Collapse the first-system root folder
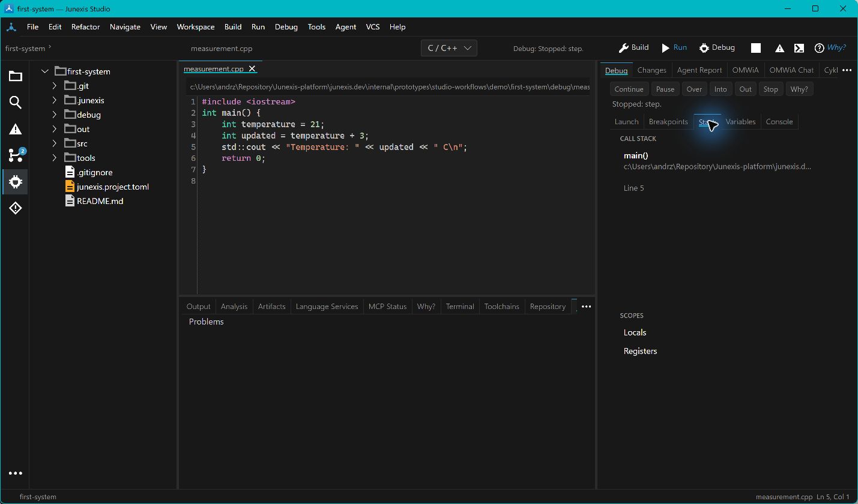This screenshot has width=858, height=504. pos(44,71)
